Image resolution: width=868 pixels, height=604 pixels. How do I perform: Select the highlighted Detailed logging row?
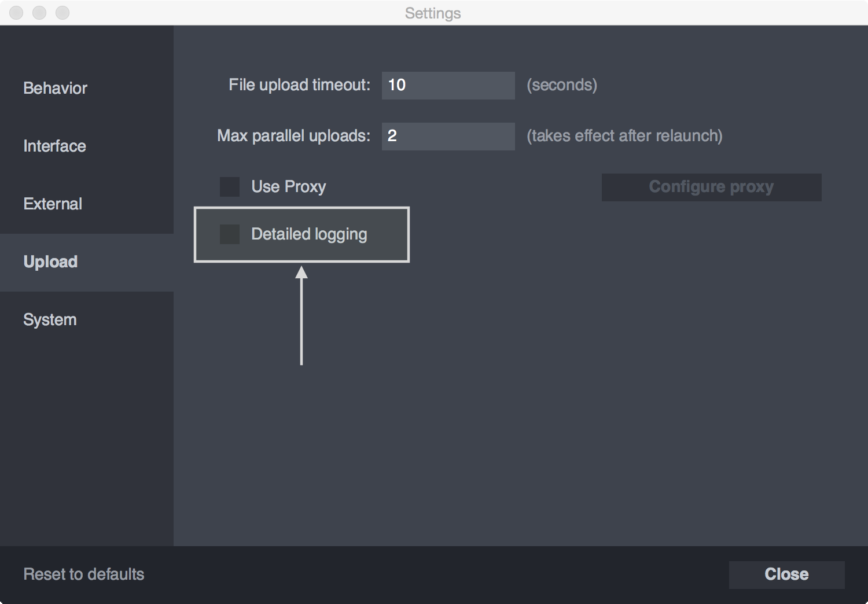coord(301,234)
